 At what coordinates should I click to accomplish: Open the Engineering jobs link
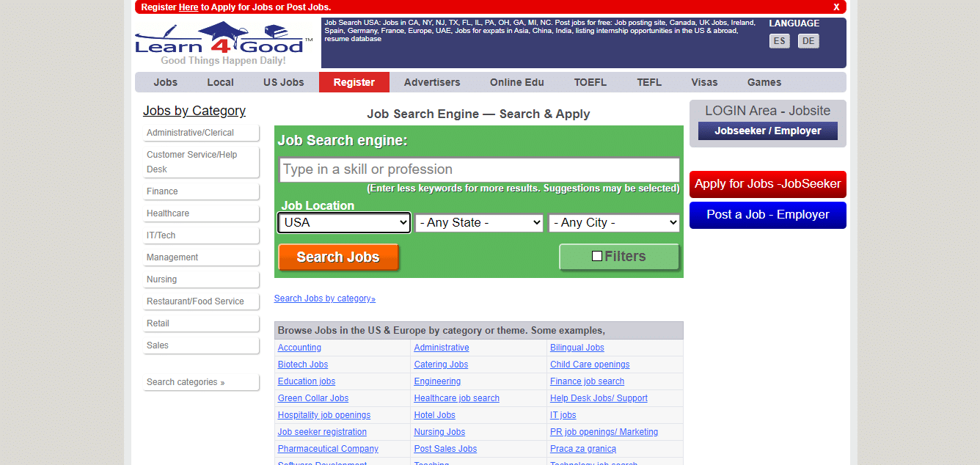(x=437, y=381)
